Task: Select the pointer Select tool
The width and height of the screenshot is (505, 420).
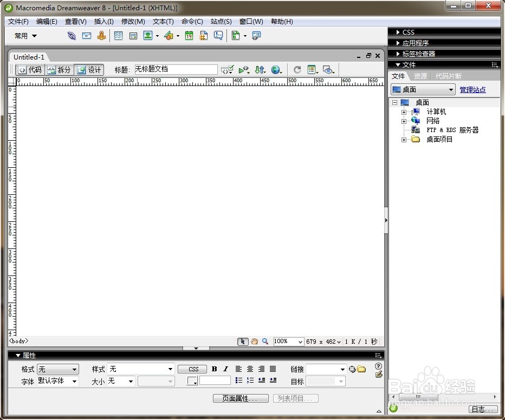Action: tap(243, 342)
